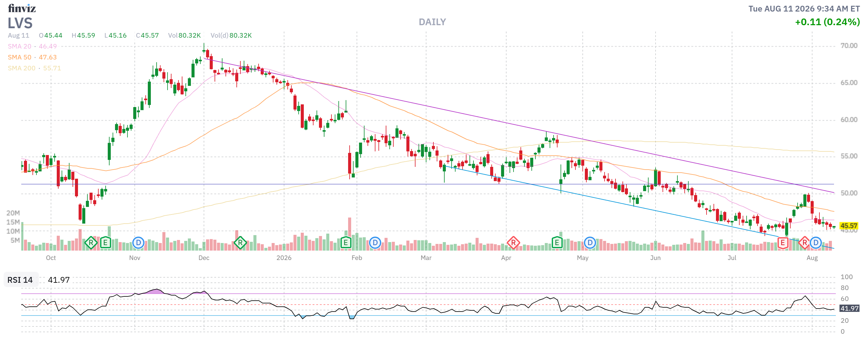Click the green E earnings marker in October

tap(106, 242)
